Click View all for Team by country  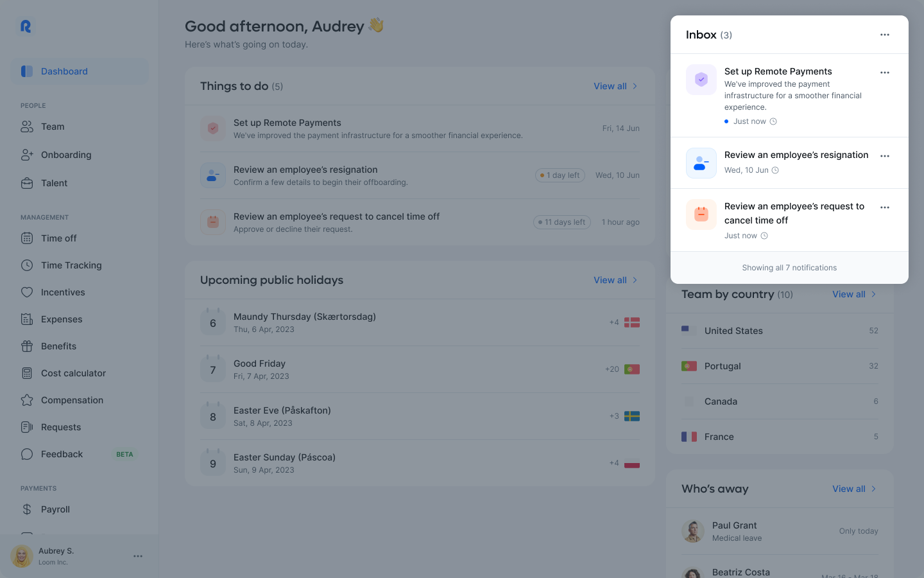tap(855, 294)
